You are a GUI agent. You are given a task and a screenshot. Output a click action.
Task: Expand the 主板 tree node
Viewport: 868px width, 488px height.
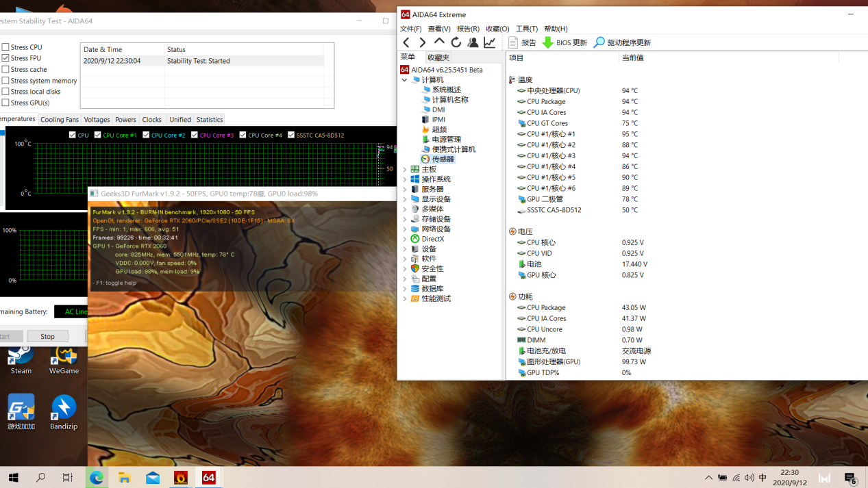coord(404,169)
